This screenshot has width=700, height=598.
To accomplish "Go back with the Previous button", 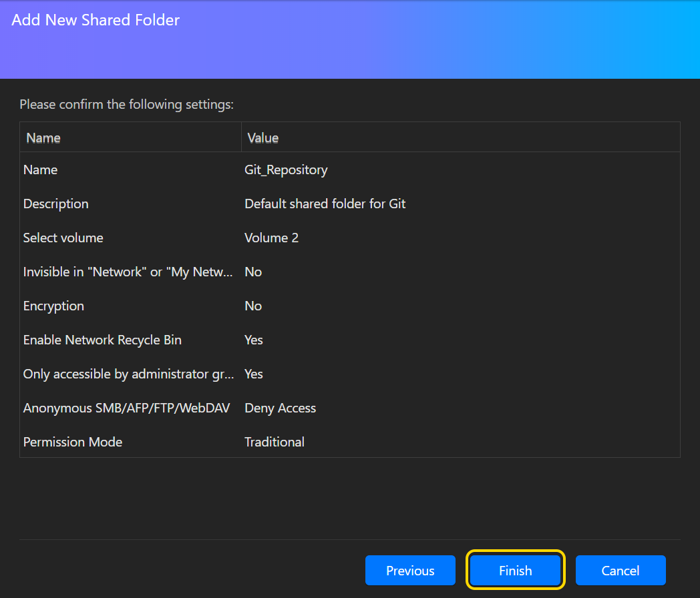I will (x=410, y=570).
